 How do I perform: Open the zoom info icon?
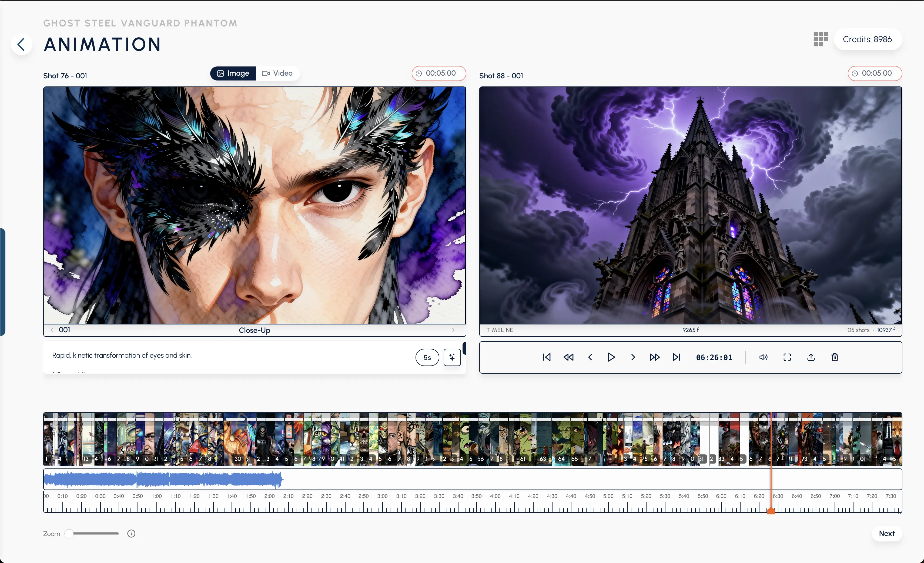(131, 533)
